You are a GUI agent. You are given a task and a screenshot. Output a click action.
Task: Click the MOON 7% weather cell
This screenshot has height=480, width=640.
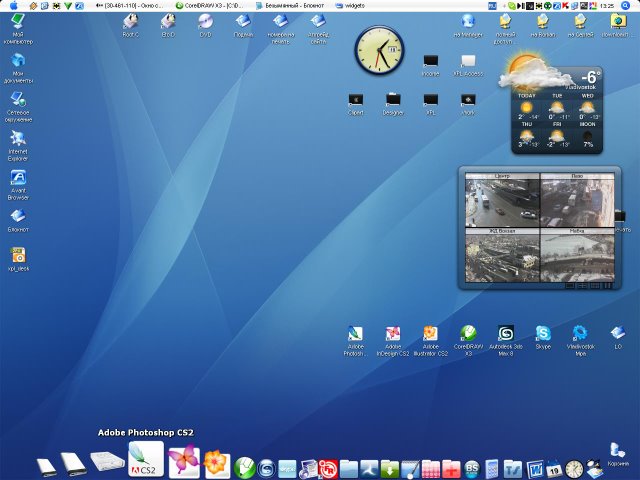click(588, 135)
